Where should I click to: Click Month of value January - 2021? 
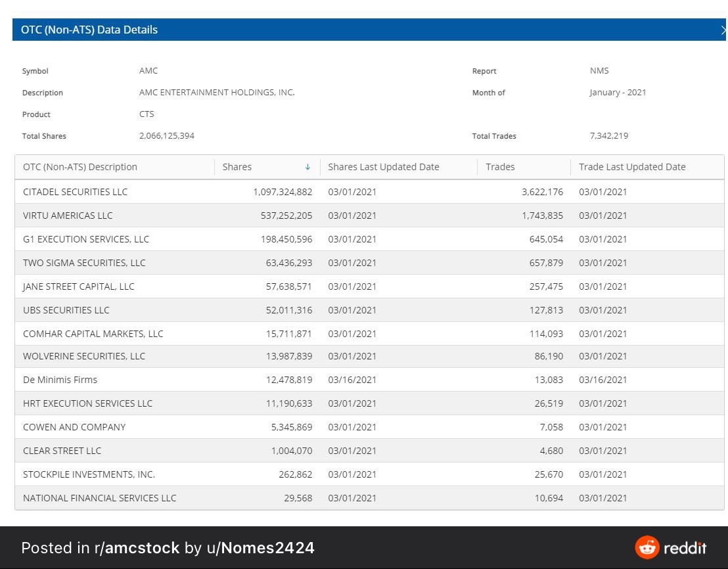(x=618, y=93)
